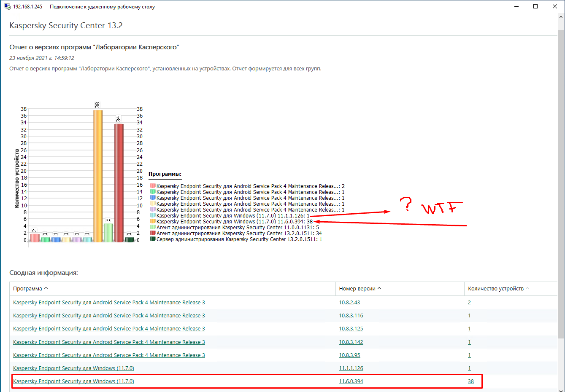Open the Windows program link in row 11.6.0.394
This screenshot has height=392, width=565.
tap(73, 381)
